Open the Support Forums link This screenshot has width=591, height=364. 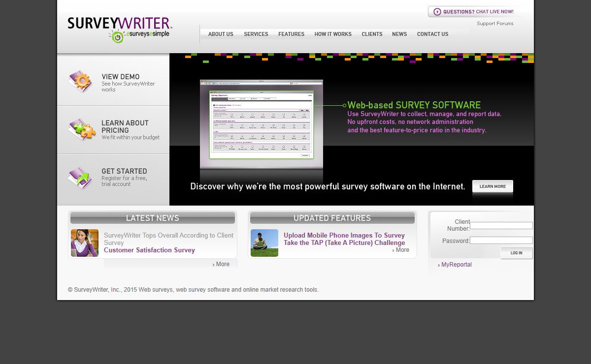[495, 24]
